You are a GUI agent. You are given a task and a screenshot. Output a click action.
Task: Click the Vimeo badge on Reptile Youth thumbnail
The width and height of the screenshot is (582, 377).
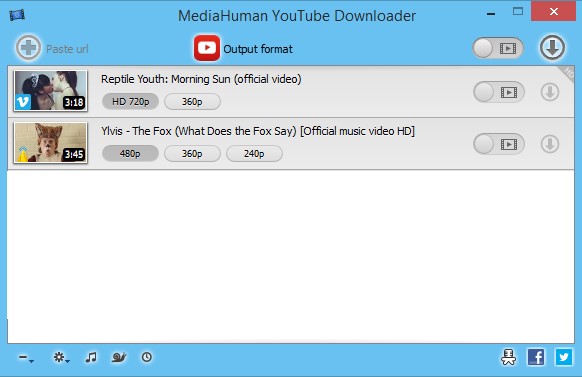click(23, 102)
